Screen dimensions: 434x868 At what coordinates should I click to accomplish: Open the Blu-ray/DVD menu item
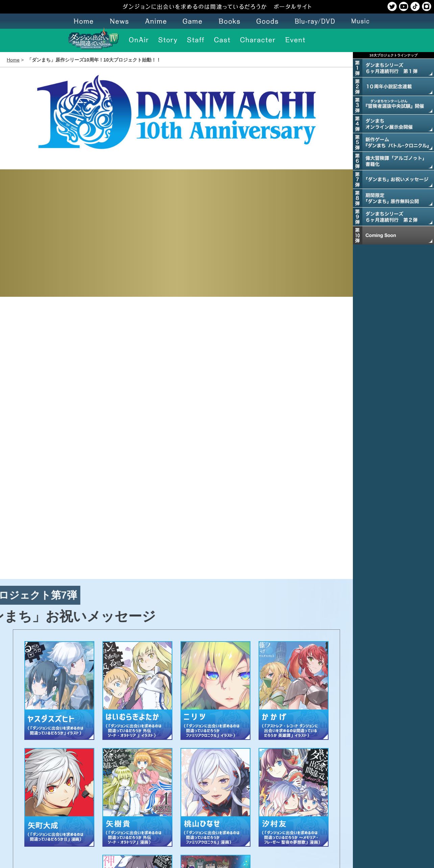point(315,21)
